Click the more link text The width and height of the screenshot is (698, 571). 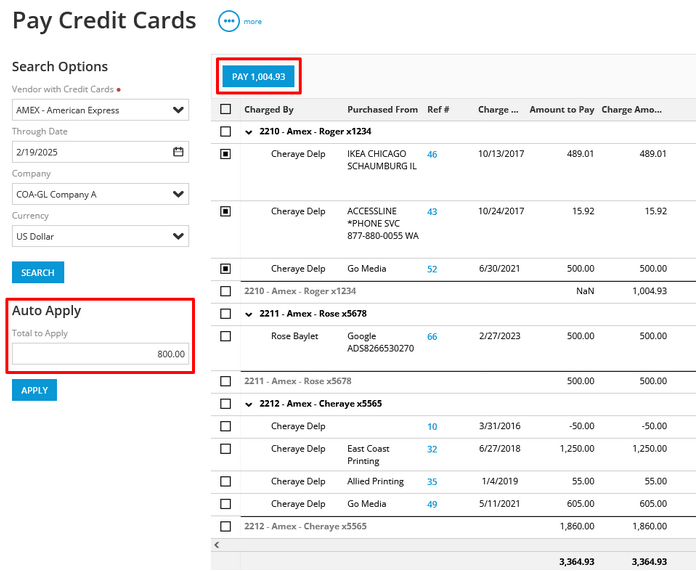pos(252,21)
